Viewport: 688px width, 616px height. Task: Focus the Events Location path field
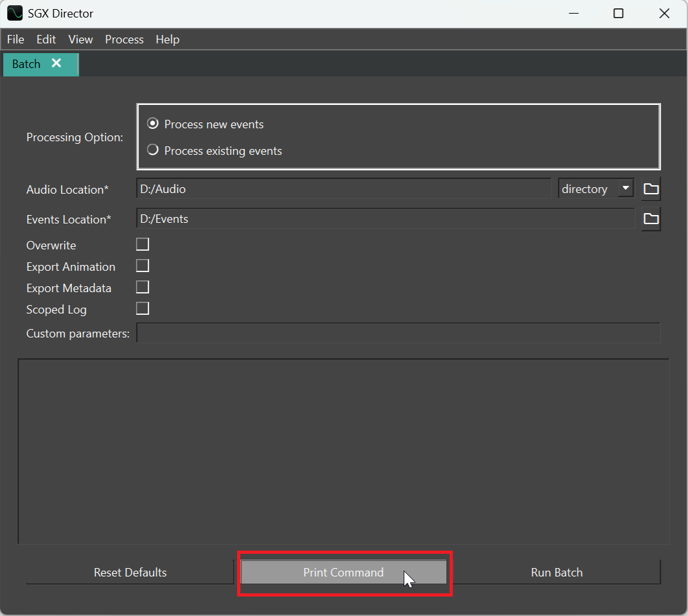click(x=385, y=219)
